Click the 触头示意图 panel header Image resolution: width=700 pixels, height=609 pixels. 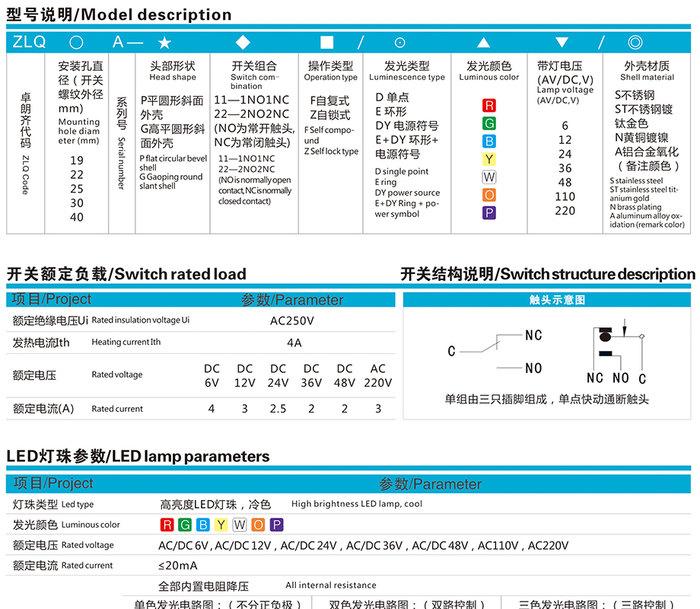tap(557, 300)
